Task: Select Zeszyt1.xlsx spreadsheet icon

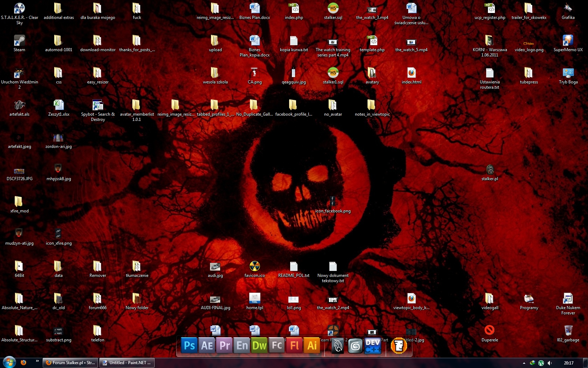Action: (x=59, y=108)
